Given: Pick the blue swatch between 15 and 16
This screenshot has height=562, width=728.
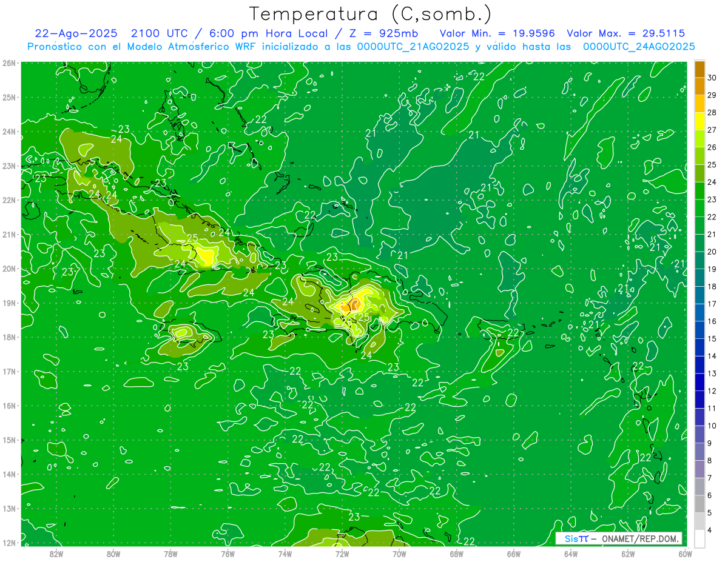Looking at the screenshot, I should click(699, 330).
